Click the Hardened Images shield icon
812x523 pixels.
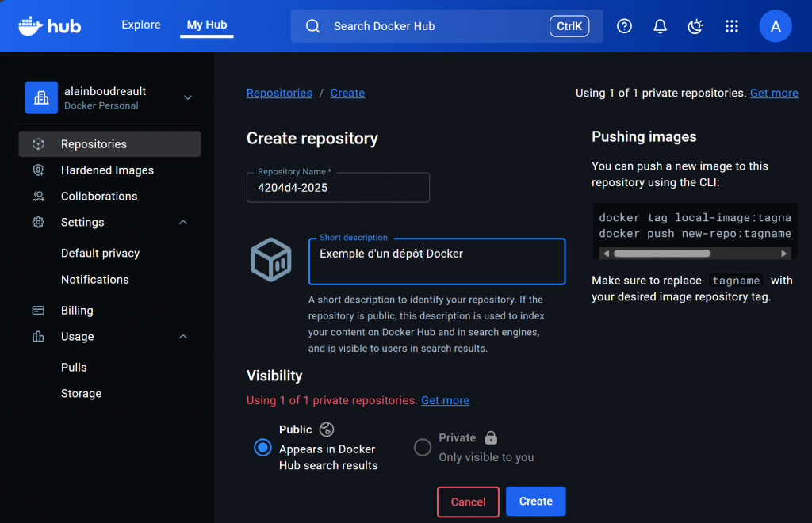(x=38, y=170)
